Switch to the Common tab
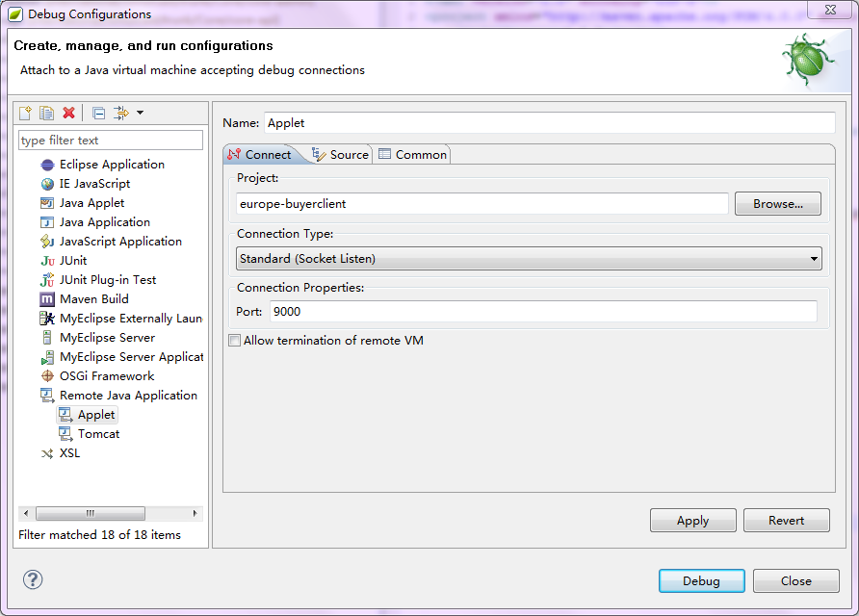859x616 pixels. click(413, 155)
